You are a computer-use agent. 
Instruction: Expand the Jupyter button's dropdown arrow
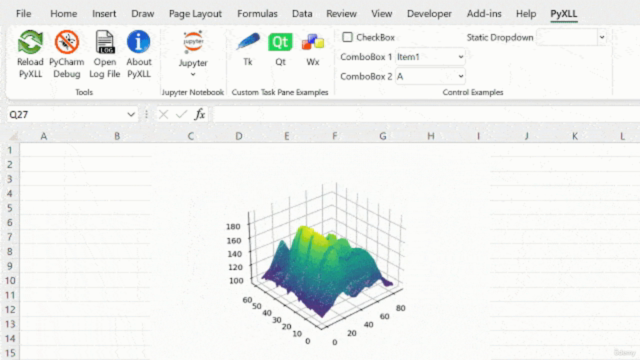click(193, 74)
